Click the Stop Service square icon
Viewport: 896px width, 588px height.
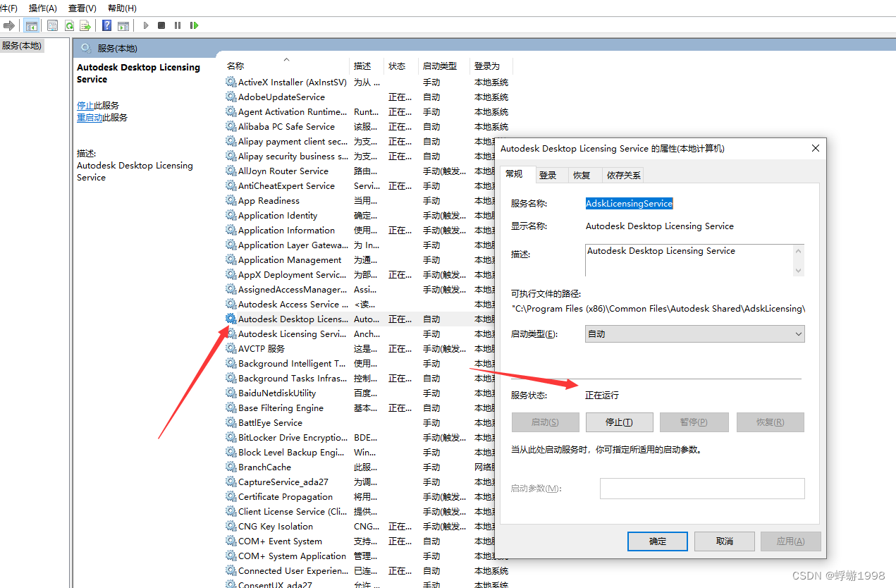coord(161,25)
